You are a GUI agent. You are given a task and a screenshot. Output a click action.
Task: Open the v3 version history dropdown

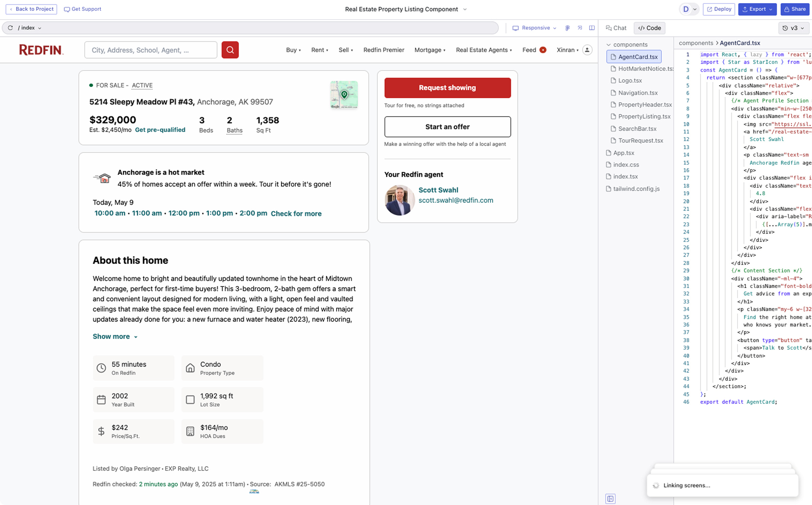click(793, 28)
